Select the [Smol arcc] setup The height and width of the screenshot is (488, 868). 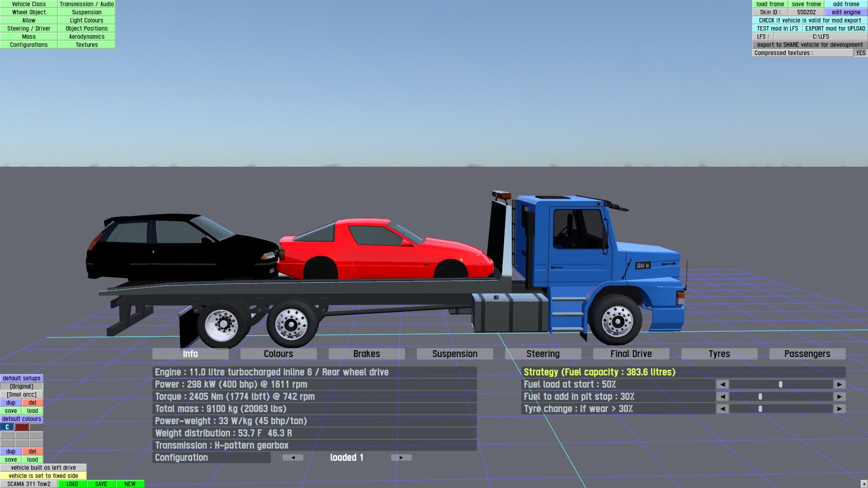[22, 394]
